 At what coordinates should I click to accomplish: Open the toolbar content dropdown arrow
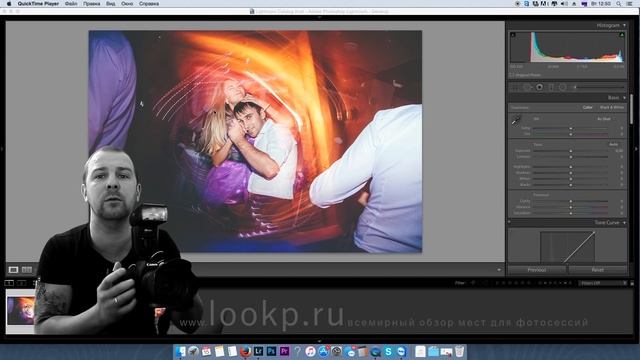click(499, 270)
